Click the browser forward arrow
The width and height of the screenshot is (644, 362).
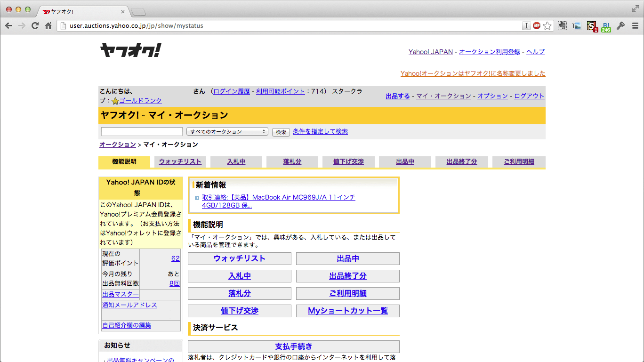point(22,26)
